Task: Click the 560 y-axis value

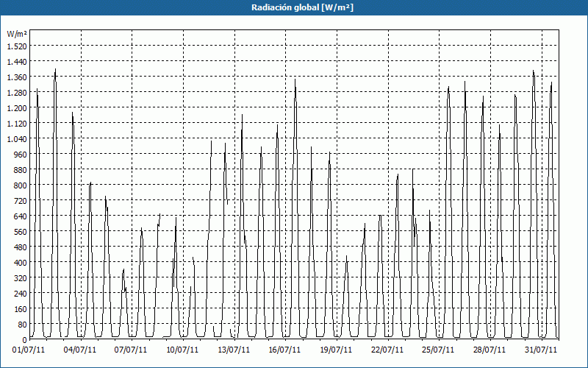Action: point(21,232)
